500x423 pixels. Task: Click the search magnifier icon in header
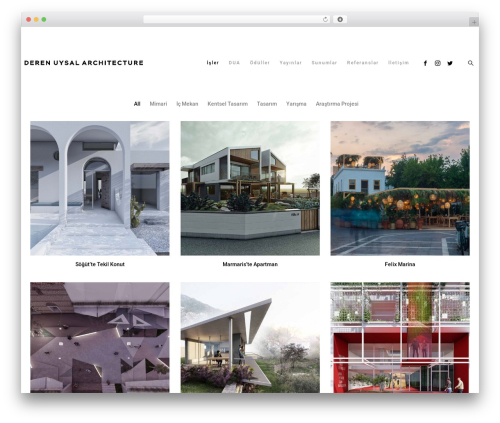(x=470, y=63)
